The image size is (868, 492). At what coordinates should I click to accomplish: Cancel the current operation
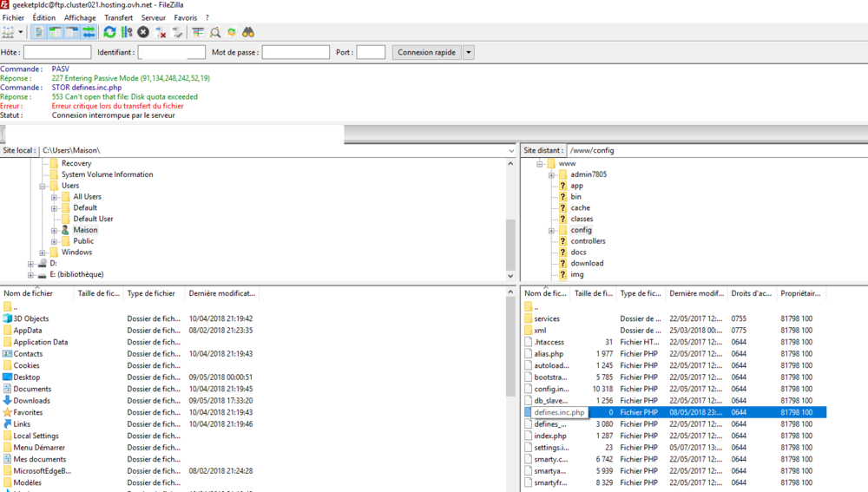143,32
